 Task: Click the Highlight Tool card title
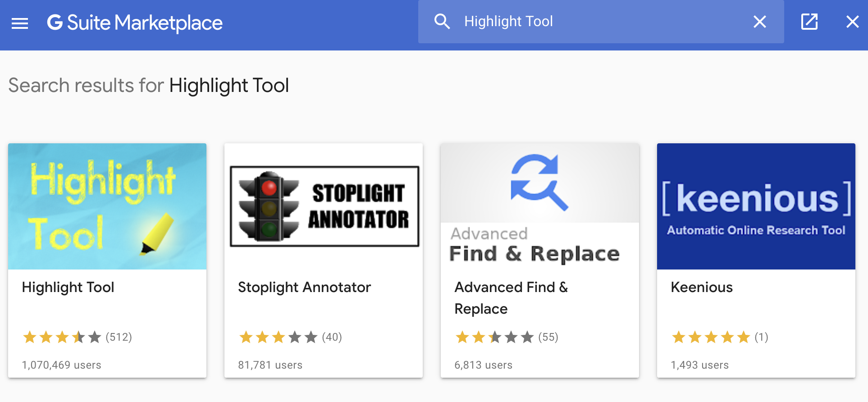pyautogui.click(x=68, y=287)
